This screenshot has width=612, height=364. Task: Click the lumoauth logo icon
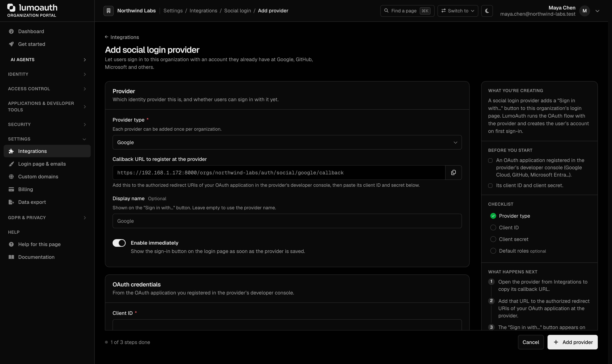pyautogui.click(x=11, y=8)
